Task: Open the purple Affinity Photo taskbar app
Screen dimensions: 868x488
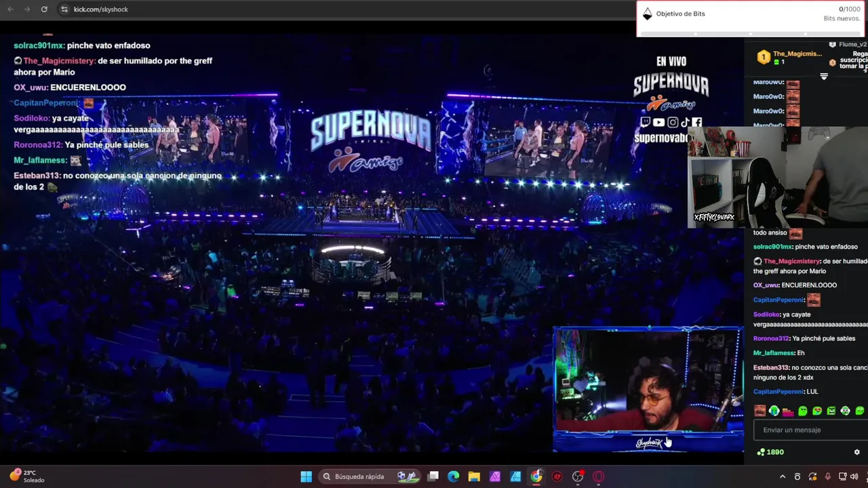Action: tap(495, 476)
